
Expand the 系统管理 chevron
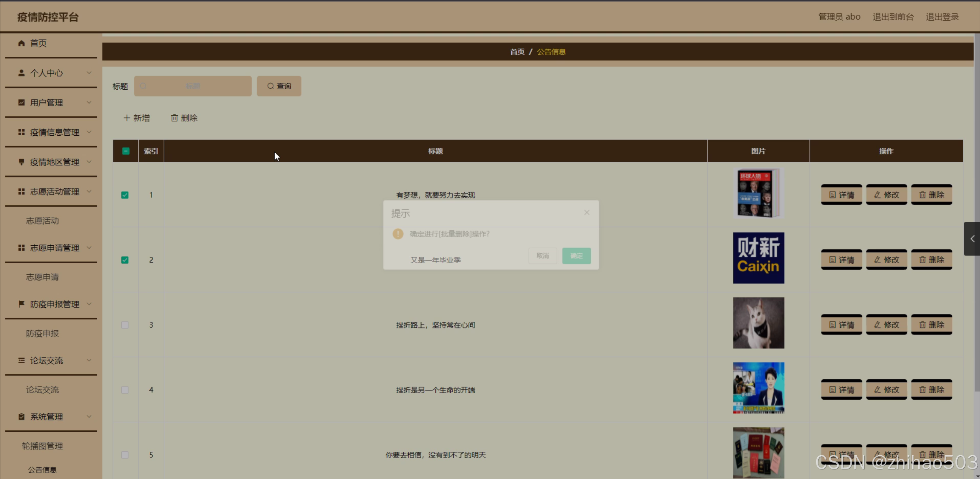[89, 417]
